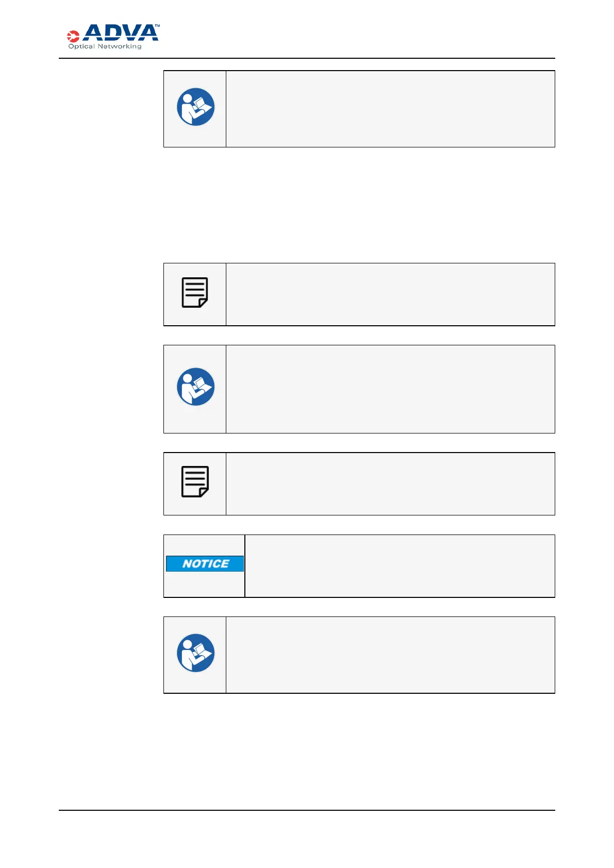Click the empty box beside the upper note icon
The height and width of the screenshot is (868, 614).
390,294
